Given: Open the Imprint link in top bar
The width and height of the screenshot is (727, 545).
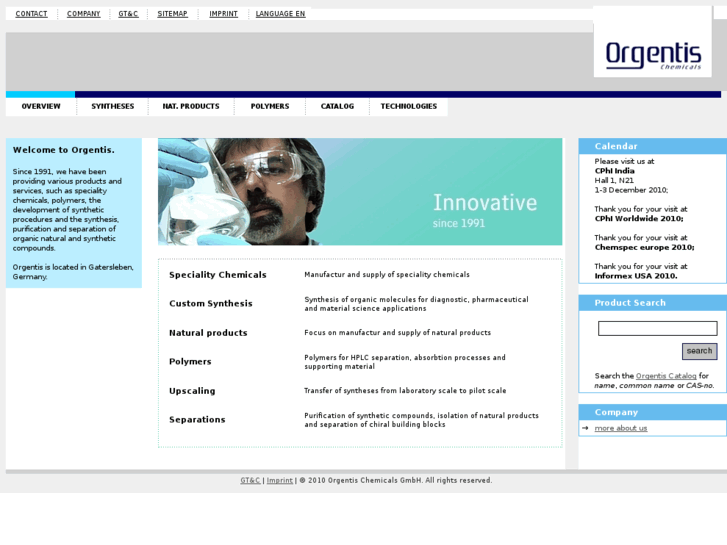Looking at the screenshot, I should tap(223, 14).
